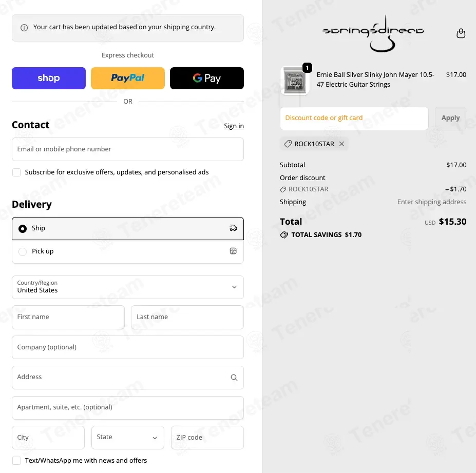The height and width of the screenshot is (473, 476).
Task: Pay using Google Pay button
Action: (206, 78)
